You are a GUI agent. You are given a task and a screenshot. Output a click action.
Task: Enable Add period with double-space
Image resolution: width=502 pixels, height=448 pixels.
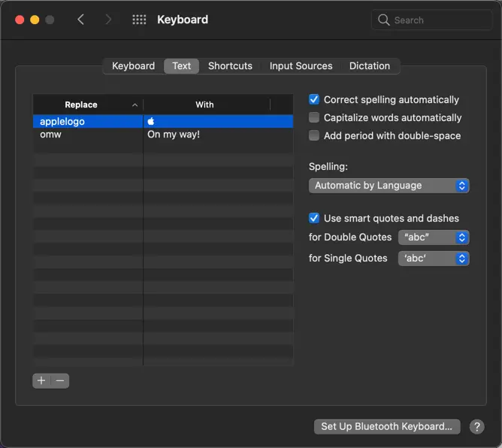314,135
